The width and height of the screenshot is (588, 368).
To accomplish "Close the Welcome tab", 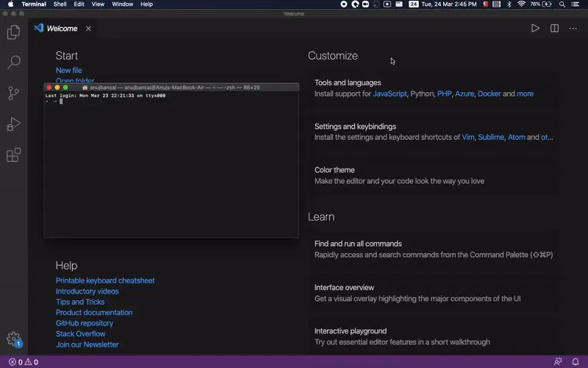I will [88, 29].
